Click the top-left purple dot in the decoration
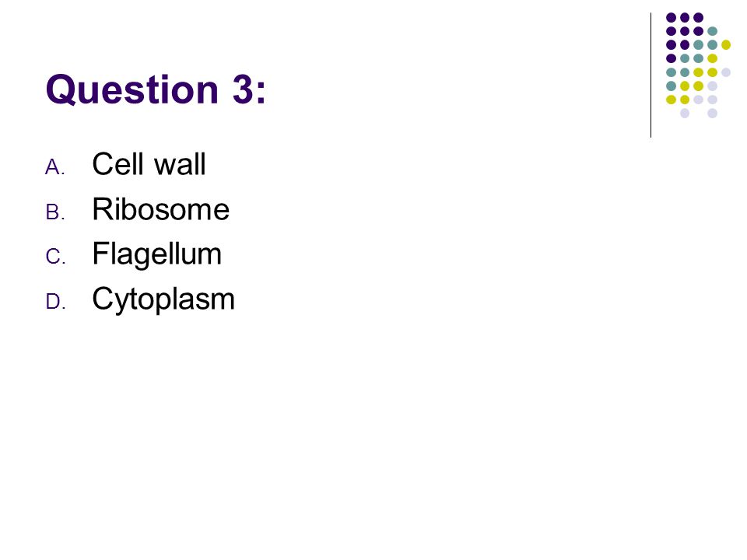747x560 pixels. [x=672, y=18]
